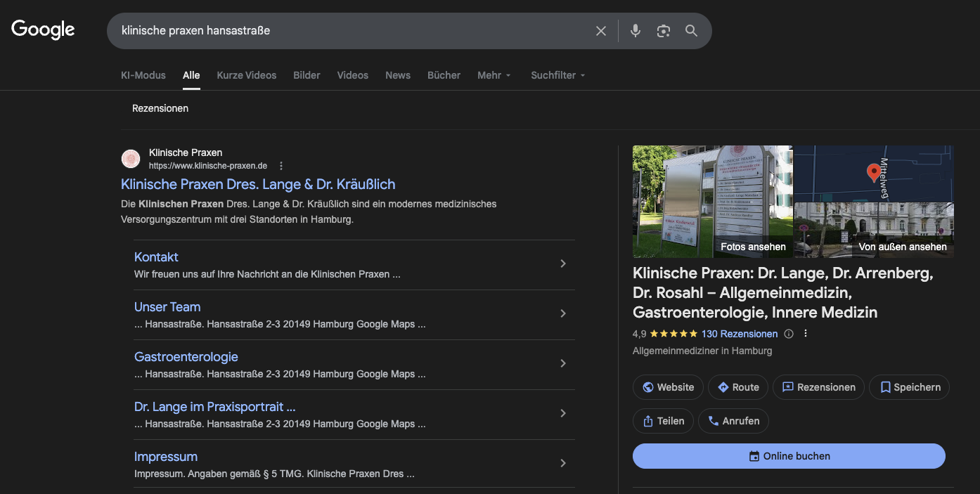Select the Rezensionen filter chip
Viewport: 980px width, 494px height.
click(x=160, y=108)
